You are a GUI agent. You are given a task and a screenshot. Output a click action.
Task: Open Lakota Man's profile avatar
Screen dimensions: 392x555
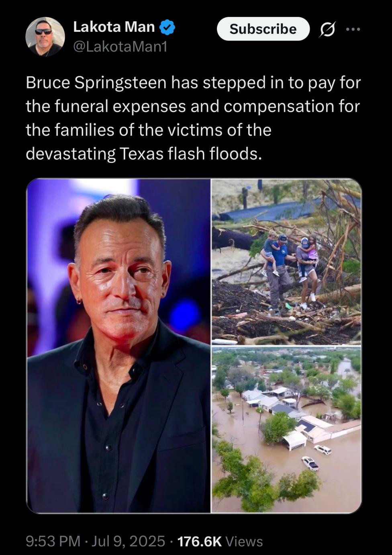point(45,37)
